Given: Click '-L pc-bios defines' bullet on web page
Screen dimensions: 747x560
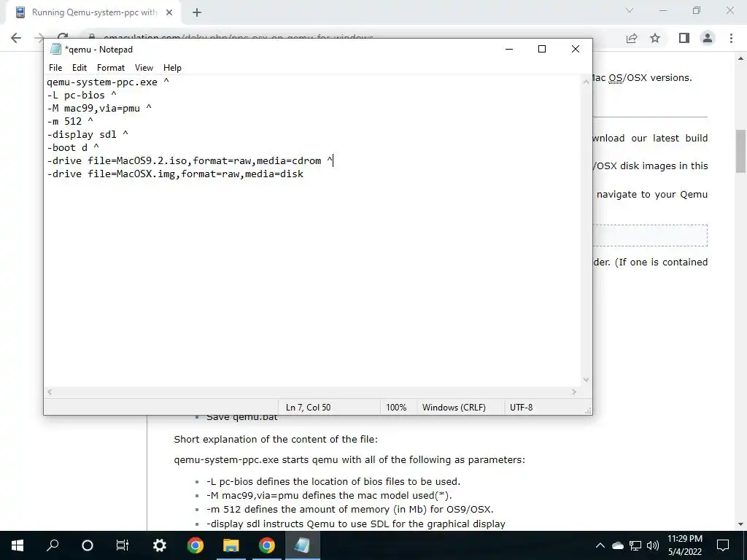Looking at the screenshot, I should [x=333, y=481].
